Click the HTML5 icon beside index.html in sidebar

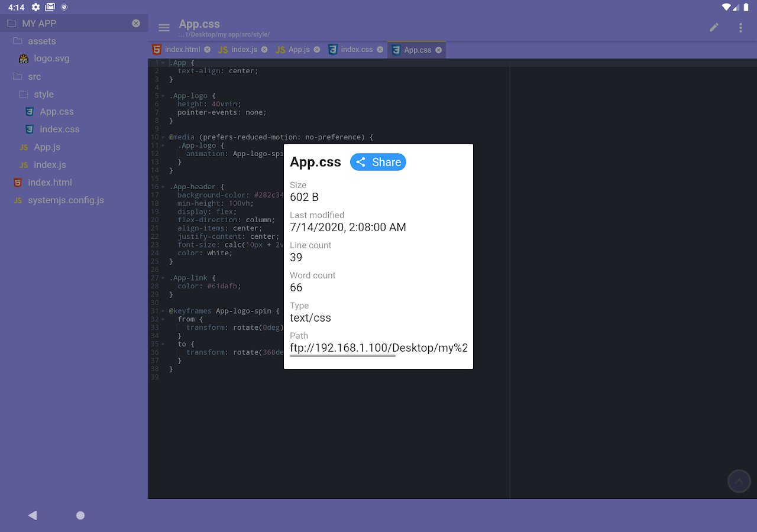tap(18, 183)
